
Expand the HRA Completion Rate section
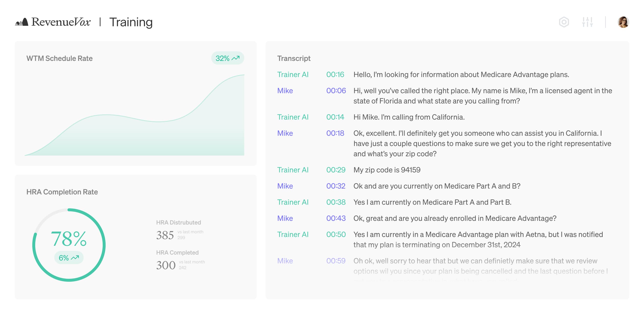coord(62,192)
